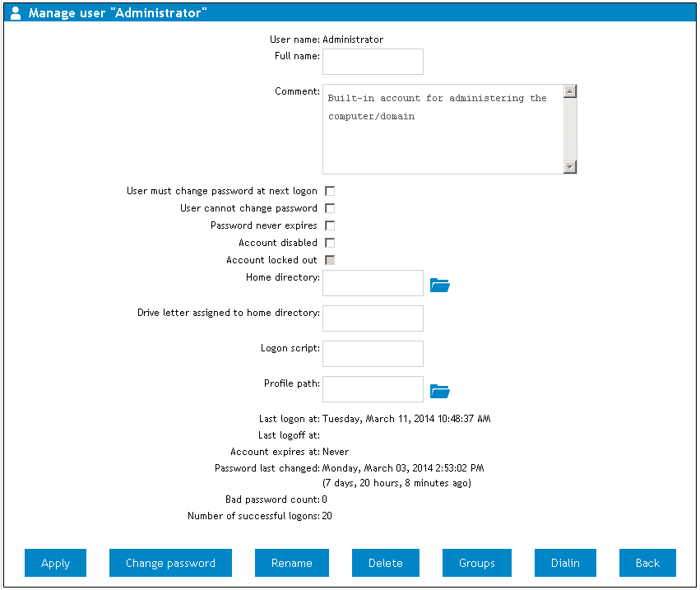Tick the Account disabled checkbox

(330, 243)
